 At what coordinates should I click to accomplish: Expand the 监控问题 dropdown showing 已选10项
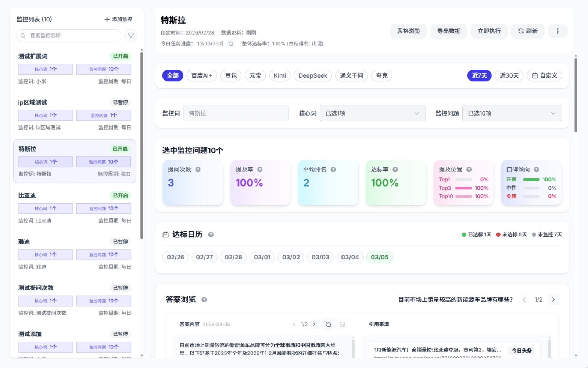[512, 113]
